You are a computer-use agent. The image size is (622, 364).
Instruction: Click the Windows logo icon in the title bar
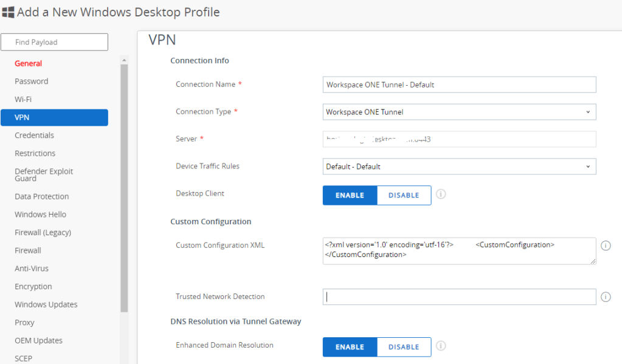click(9, 12)
